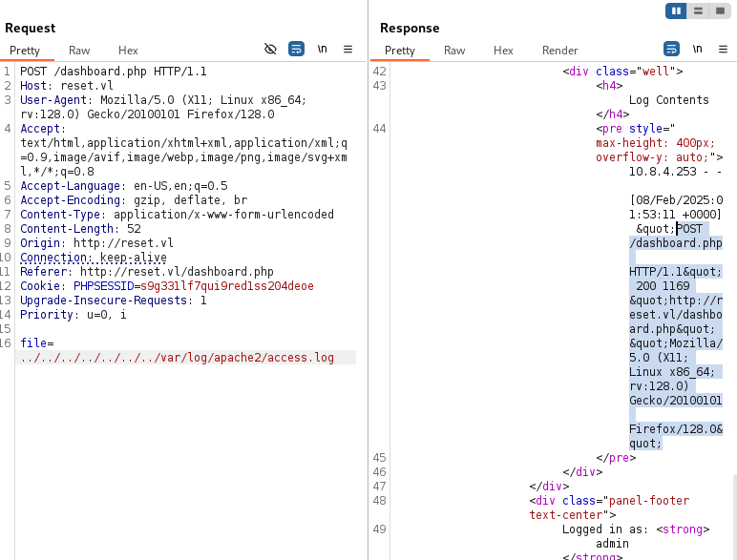Toggle show newlines (\n) in Response panel

[697, 49]
